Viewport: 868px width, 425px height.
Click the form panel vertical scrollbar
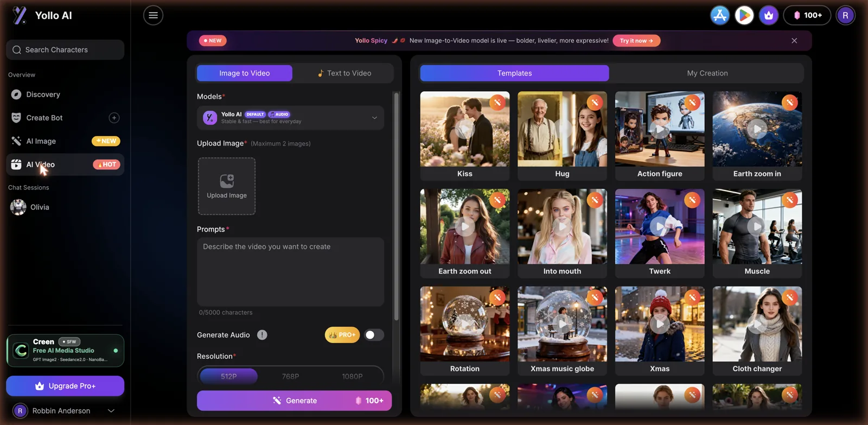coord(397,206)
